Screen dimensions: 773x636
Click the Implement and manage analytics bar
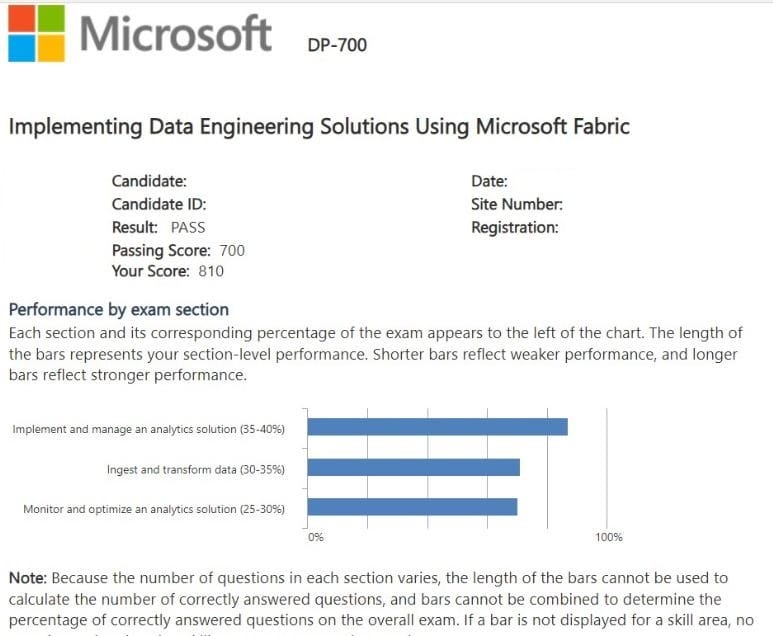pyautogui.click(x=437, y=427)
